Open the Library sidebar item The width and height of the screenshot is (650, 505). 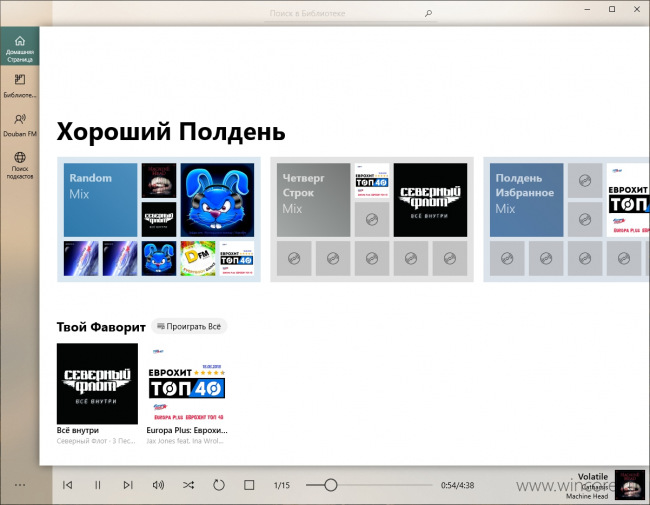(x=19, y=86)
